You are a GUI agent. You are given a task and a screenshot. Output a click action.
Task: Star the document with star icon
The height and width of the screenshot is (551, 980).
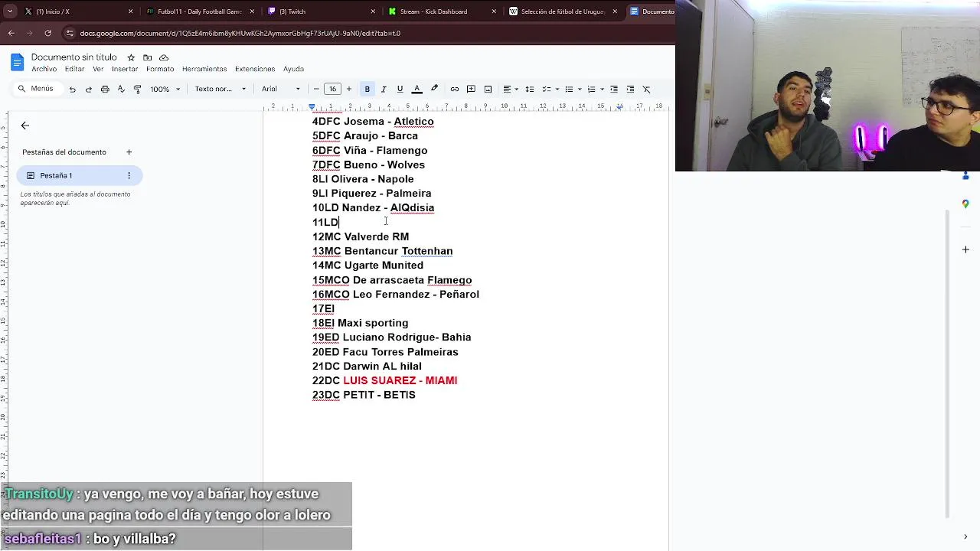[x=131, y=57]
